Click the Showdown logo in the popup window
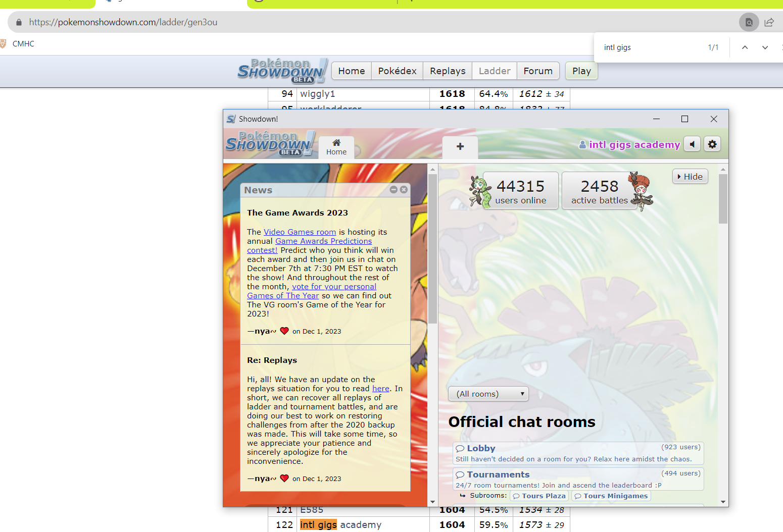Screen dimensions: 783x532 point(271,144)
